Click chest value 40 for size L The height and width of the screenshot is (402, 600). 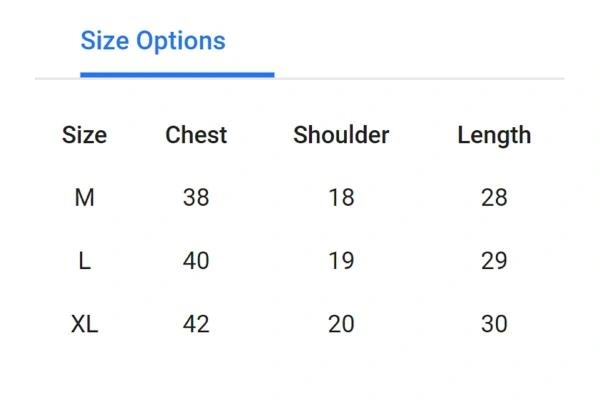pos(196,261)
